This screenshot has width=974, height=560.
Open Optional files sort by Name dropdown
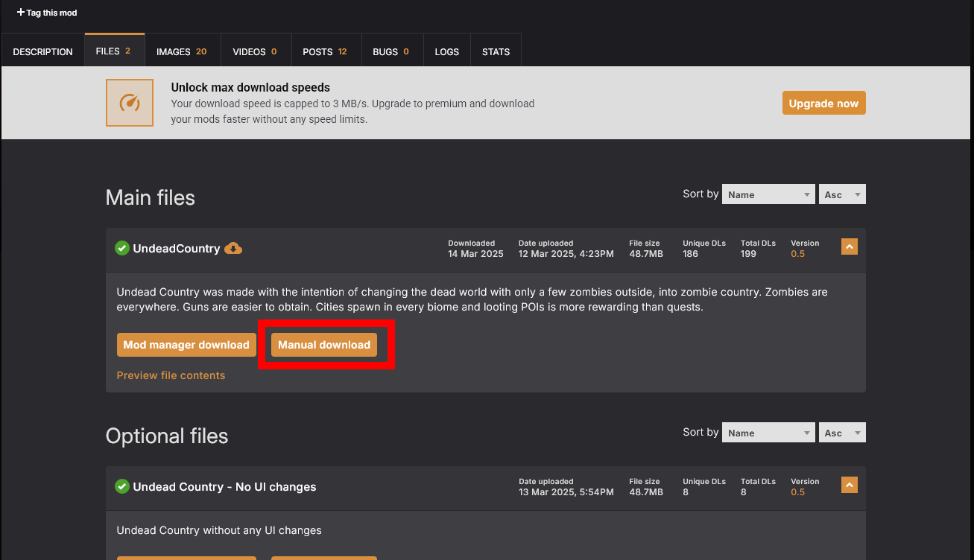[768, 433]
